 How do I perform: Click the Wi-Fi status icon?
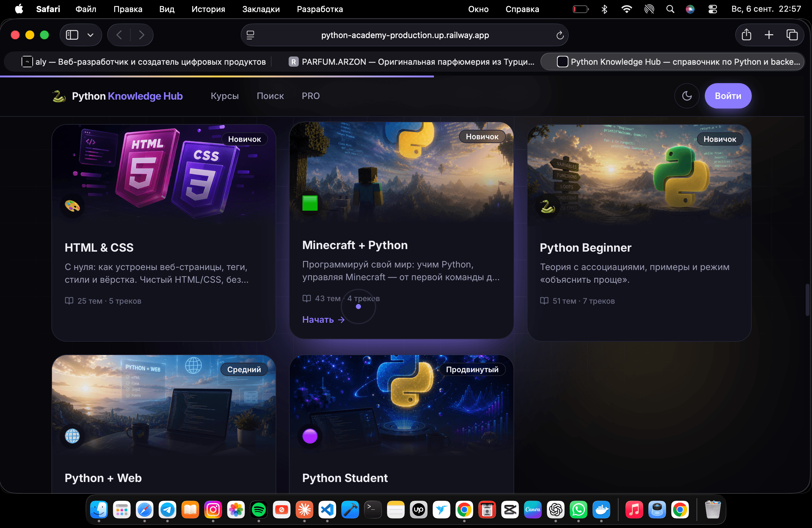[x=626, y=9]
